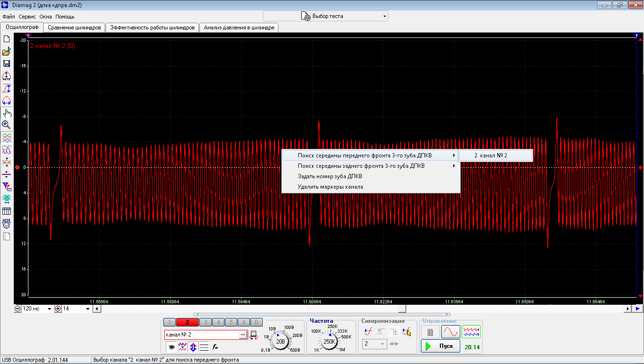Open the Помощь menu
The height and width of the screenshot is (364, 644).
[65, 17]
